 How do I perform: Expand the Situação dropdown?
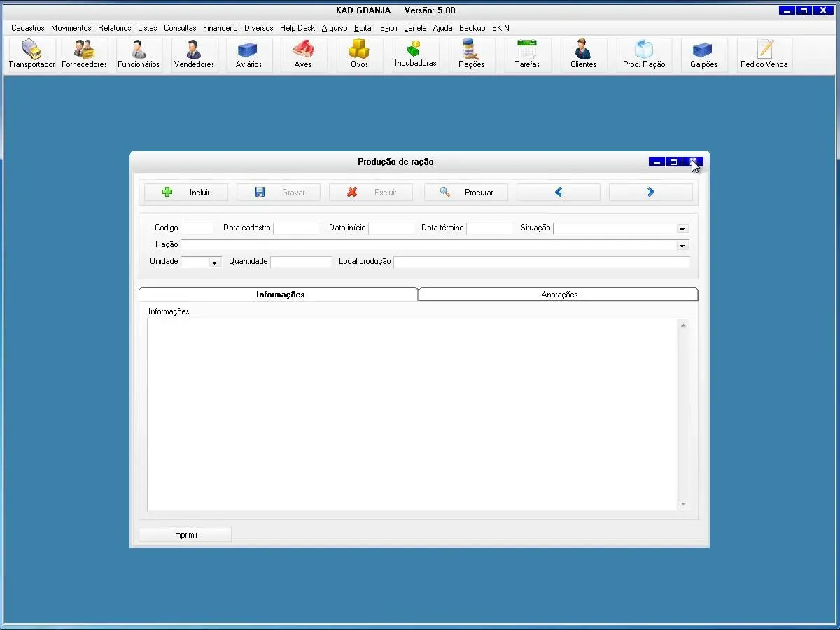click(682, 229)
